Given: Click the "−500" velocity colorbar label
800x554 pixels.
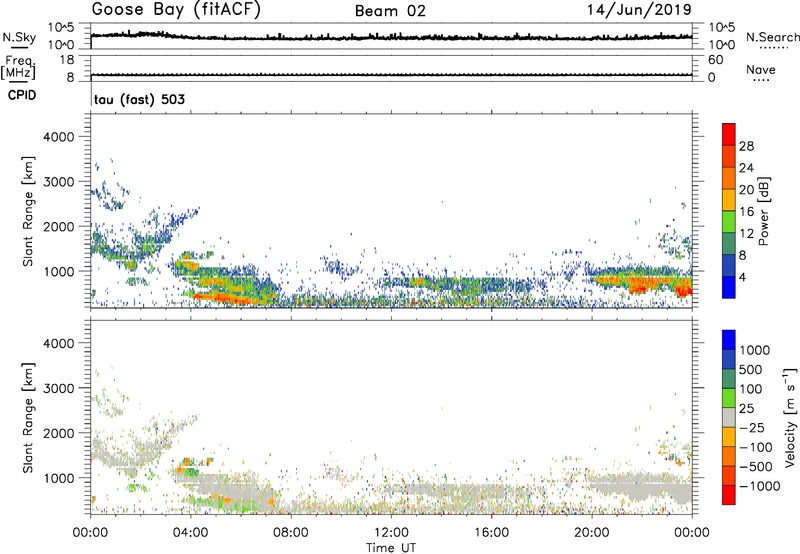Looking at the screenshot, I should [756, 467].
